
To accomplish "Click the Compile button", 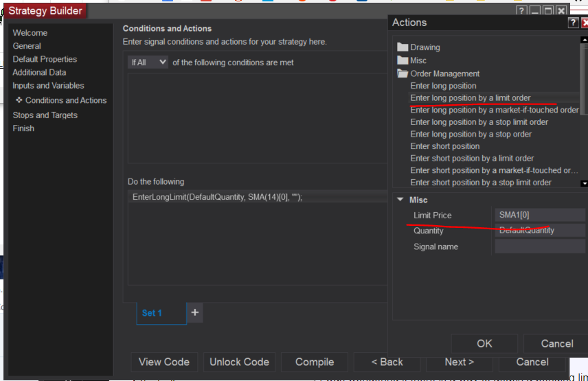I will 314,362.
